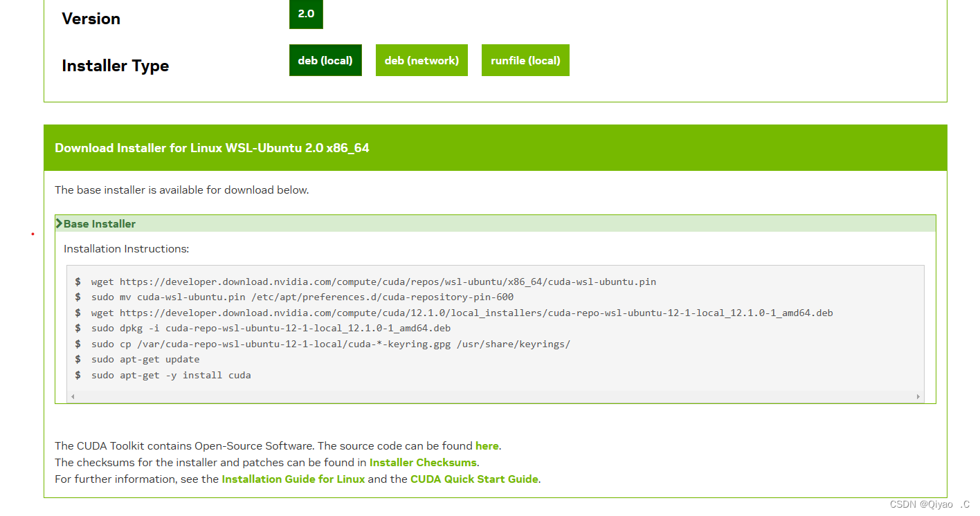
Task: Click the code box horizontal scrollbar track
Action: (496, 397)
